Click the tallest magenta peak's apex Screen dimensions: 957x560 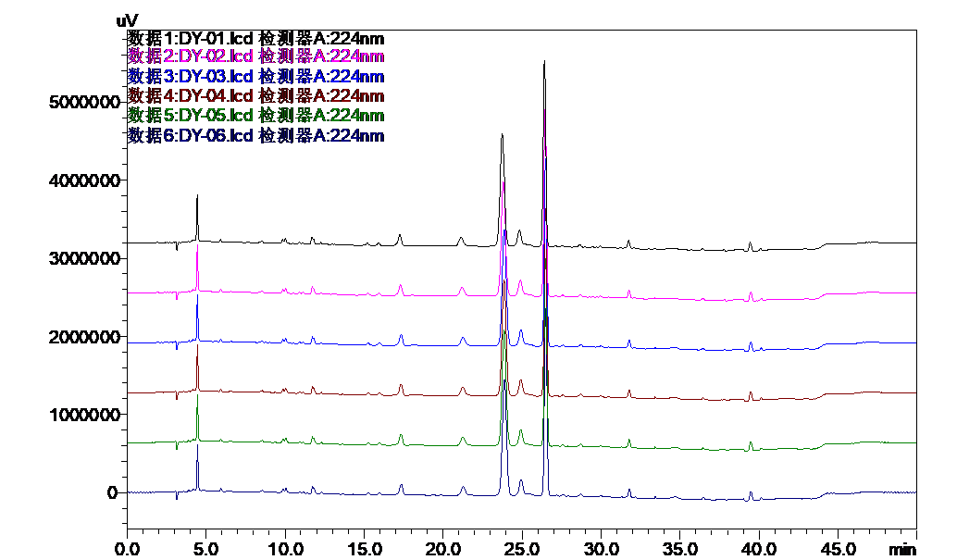tap(544, 111)
